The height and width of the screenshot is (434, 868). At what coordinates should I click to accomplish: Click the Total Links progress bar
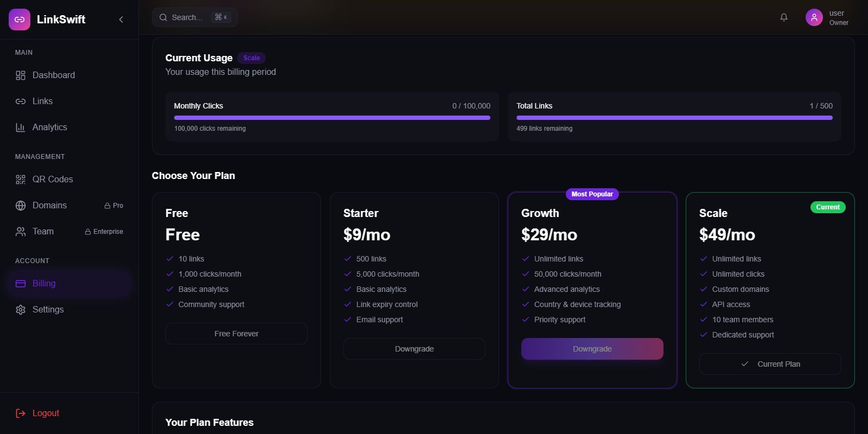pos(674,118)
